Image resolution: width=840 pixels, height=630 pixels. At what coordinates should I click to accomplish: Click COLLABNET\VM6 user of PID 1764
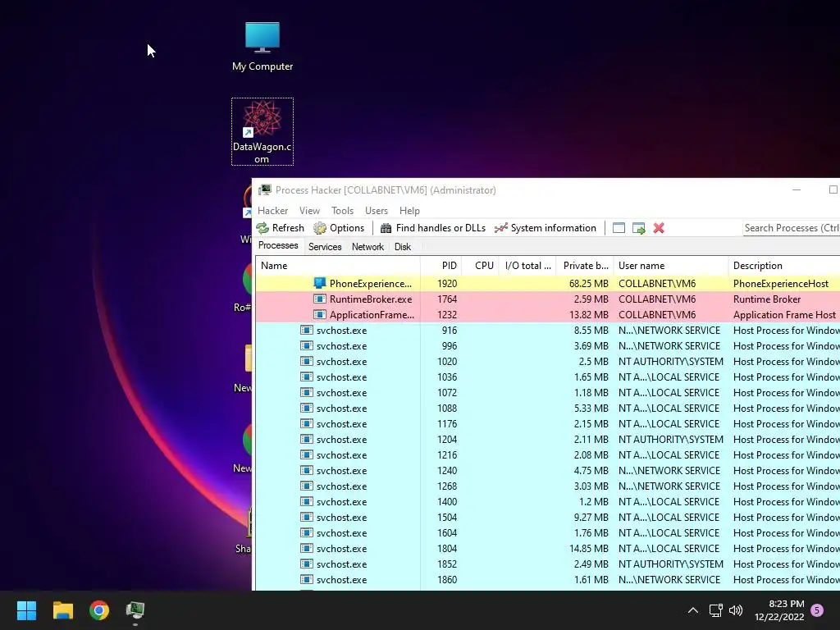point(657,299)
